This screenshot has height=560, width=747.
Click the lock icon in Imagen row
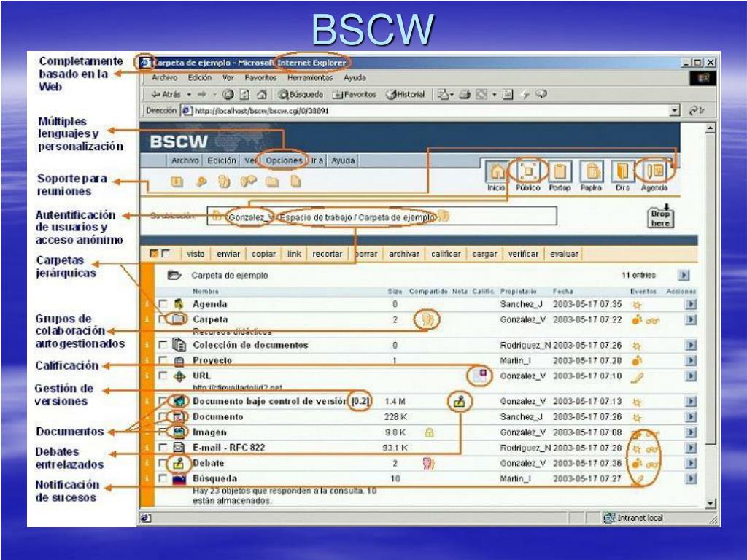point(429,432)
